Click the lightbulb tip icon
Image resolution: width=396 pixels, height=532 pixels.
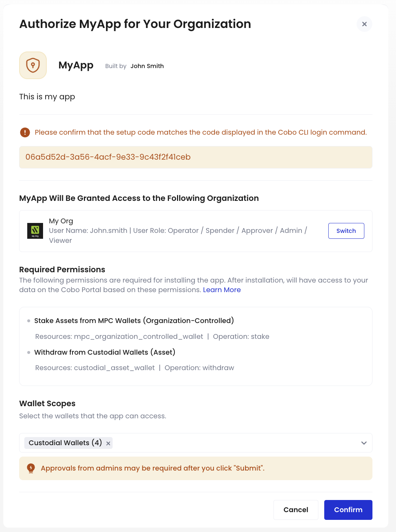[x=31, y=468]
